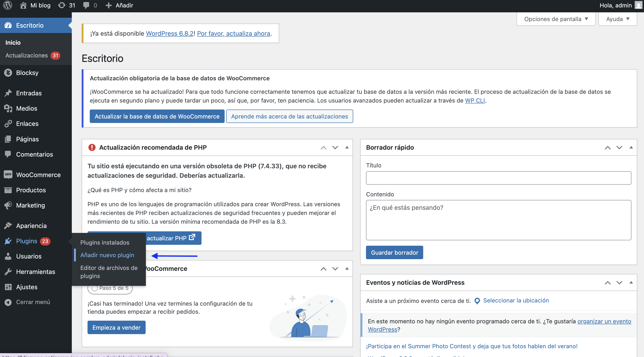Viewport: 644px width, 357px height.
Task: Click the Herramientas wrench icon
Action: (8, 272)
